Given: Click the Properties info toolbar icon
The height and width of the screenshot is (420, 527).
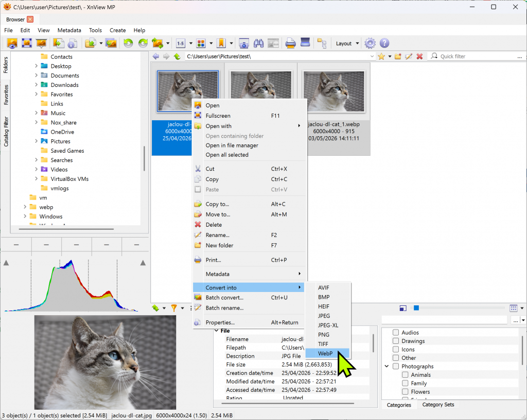Looking at the screenshot, I should [x=73, y=43].
